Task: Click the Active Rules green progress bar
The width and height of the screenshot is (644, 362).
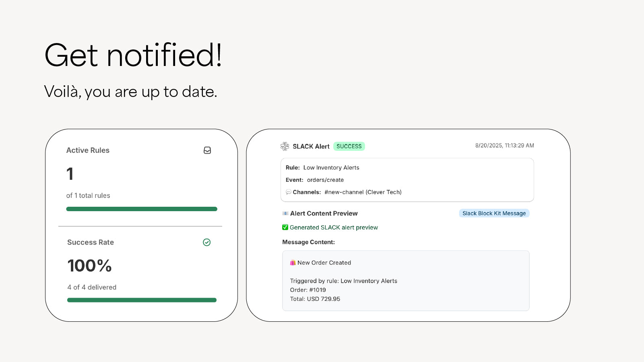Action: point(142,209)
